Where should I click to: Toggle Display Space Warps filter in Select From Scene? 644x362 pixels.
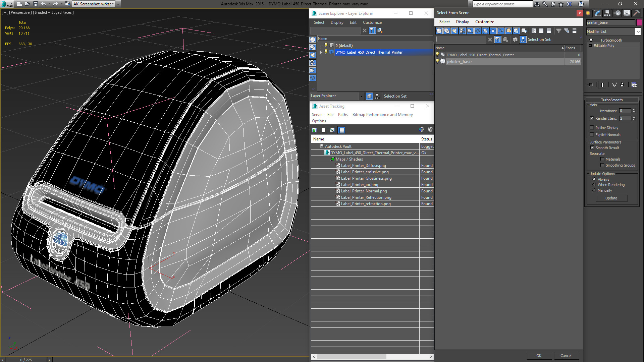pos(478,31)
